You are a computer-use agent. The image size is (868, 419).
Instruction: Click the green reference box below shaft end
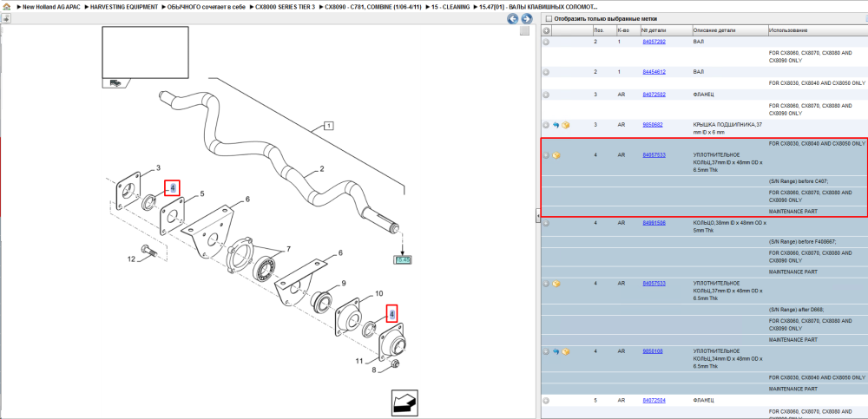click(403, 259)
